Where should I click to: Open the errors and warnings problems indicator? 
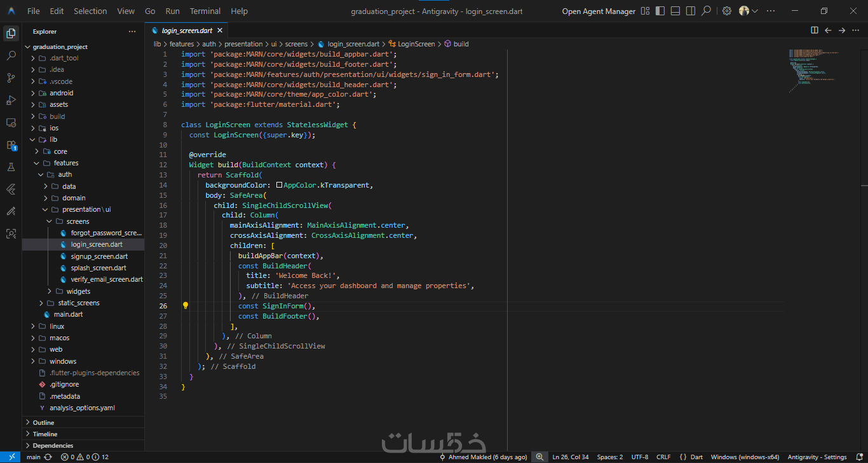pos(85,457)
